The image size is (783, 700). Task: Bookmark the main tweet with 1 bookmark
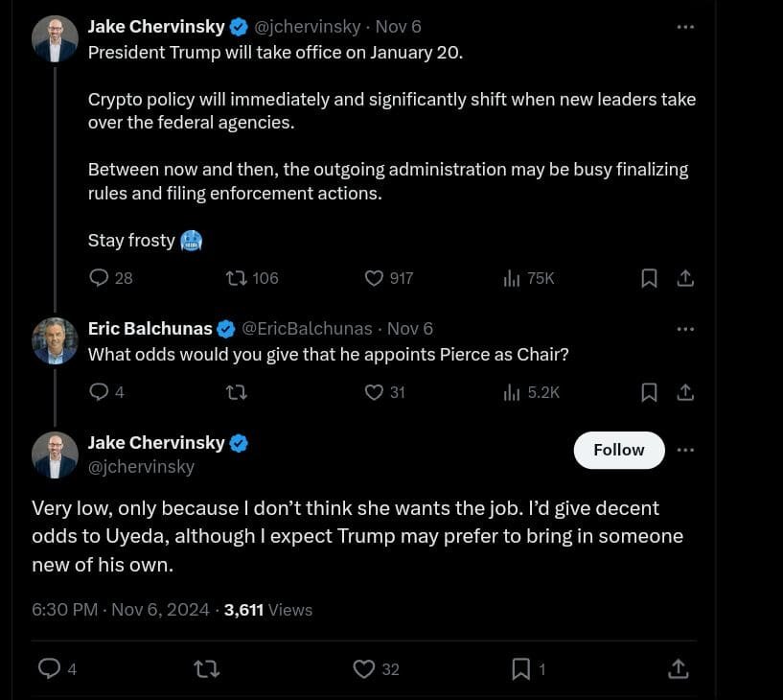(x=521, y=668)
